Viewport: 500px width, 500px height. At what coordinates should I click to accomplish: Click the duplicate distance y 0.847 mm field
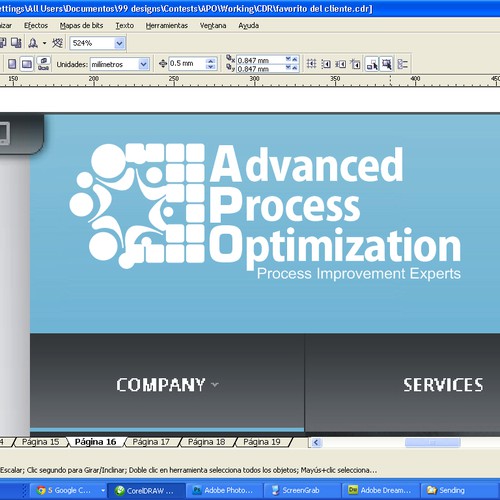tap(260, 69)
